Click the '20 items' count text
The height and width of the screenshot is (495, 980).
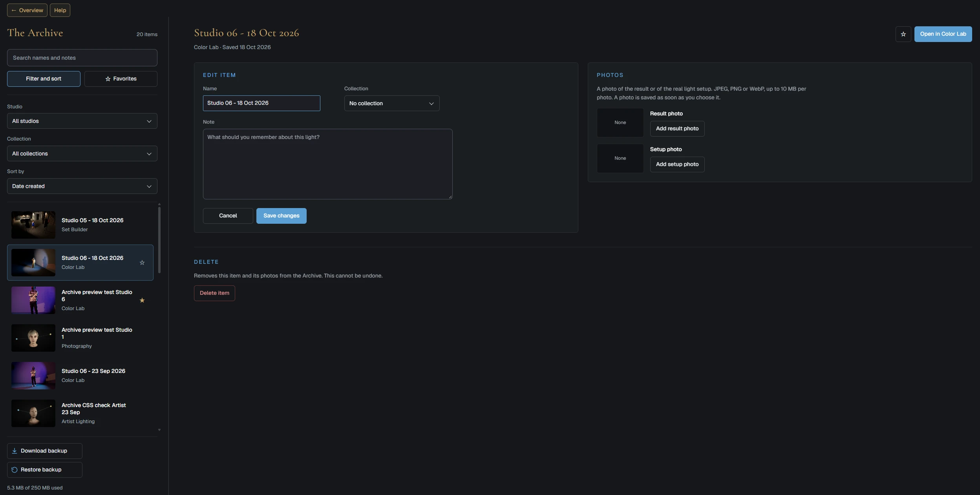pyautogui.click(x=147, y=35)
